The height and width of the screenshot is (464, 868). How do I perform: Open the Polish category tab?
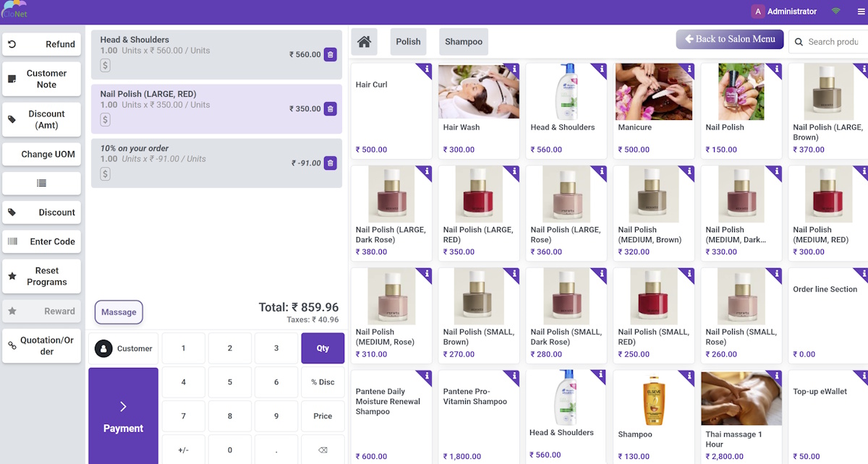pyautogui.click(x=408, y=42)
